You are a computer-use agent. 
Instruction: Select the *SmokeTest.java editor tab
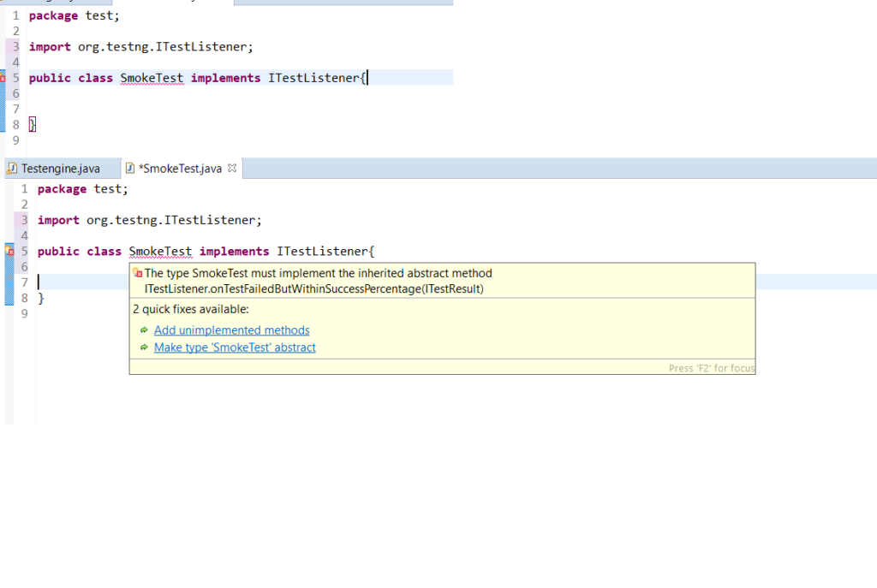coord(180,169)
